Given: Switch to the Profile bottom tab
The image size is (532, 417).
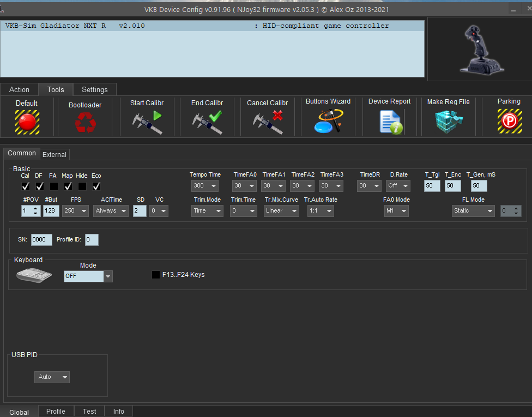Looking at the screenshot, I should [x=56, y=411].
